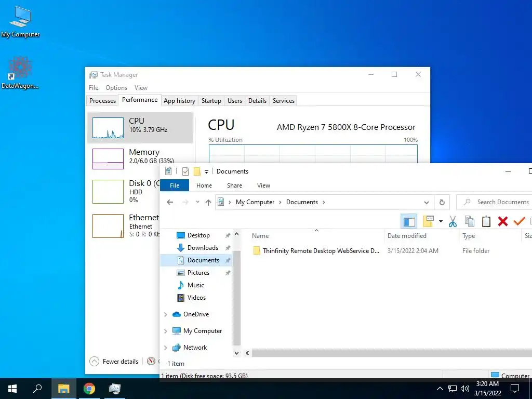Click the Cut scissors icon
Image resolution: width=532 pixels, height=399 pixels.
click(x=453, y=221)
